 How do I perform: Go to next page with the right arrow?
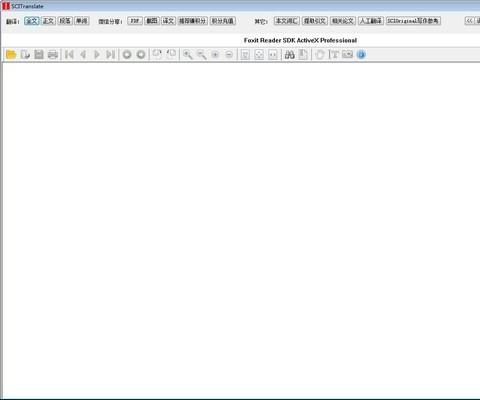97,54
